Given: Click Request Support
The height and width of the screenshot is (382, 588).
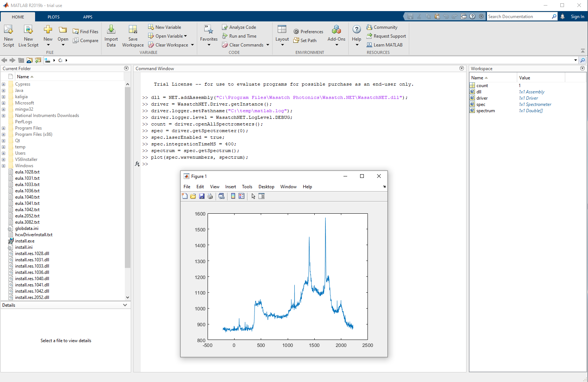Looking at the screenshot, I should (x=386, y=36).
